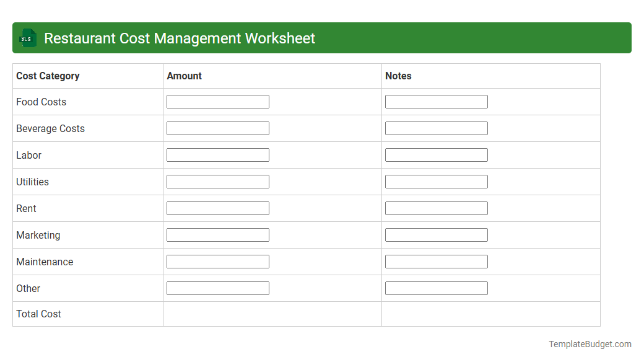Image resolution: width=644 pixels, height=362 pixels.
Task: Click the Notes input for Rent
Action: tap(436, 208)
